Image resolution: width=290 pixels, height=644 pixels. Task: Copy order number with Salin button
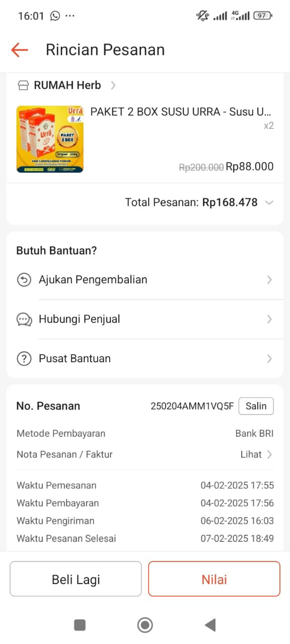256,406
